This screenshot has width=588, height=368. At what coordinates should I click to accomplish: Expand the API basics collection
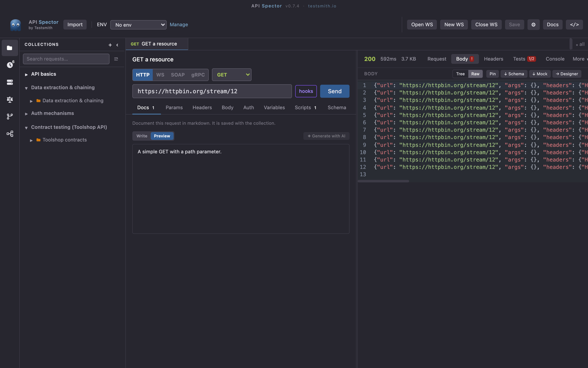coord(26,74)
